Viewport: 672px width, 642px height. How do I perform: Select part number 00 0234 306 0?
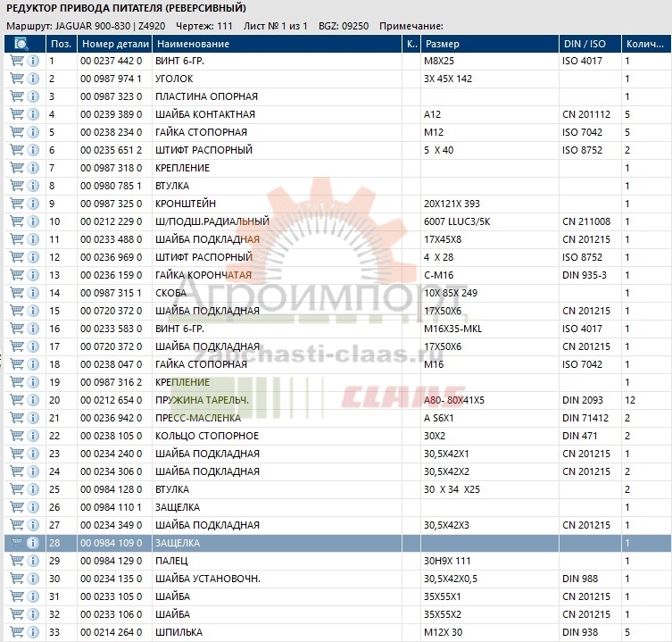coord(111,471)
